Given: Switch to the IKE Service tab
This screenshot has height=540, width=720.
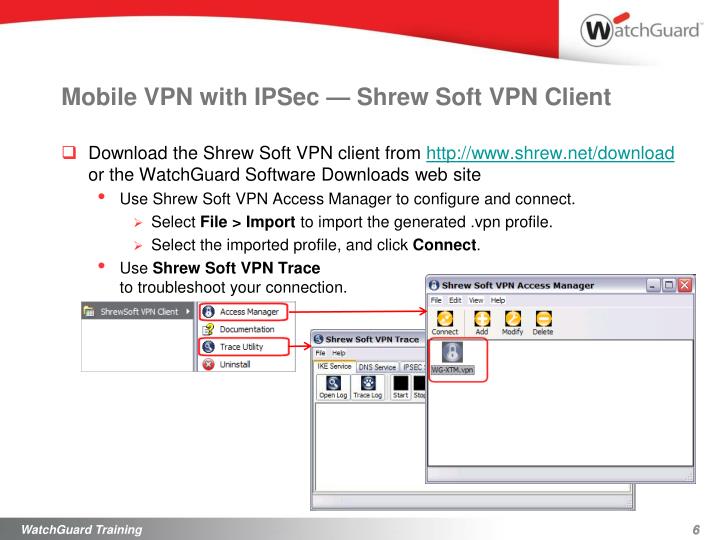Looking at the screenshot, I should (334, 366).
